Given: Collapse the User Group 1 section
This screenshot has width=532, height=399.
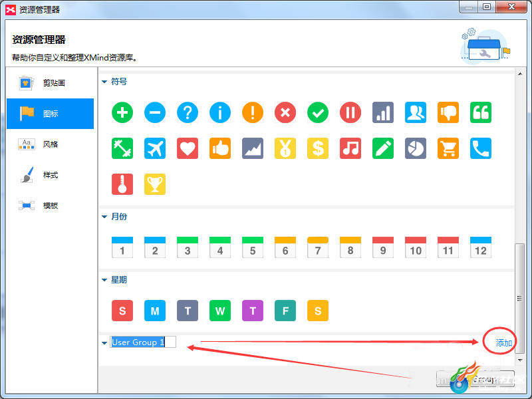Looking at the screenshot, I should (104, 342).
